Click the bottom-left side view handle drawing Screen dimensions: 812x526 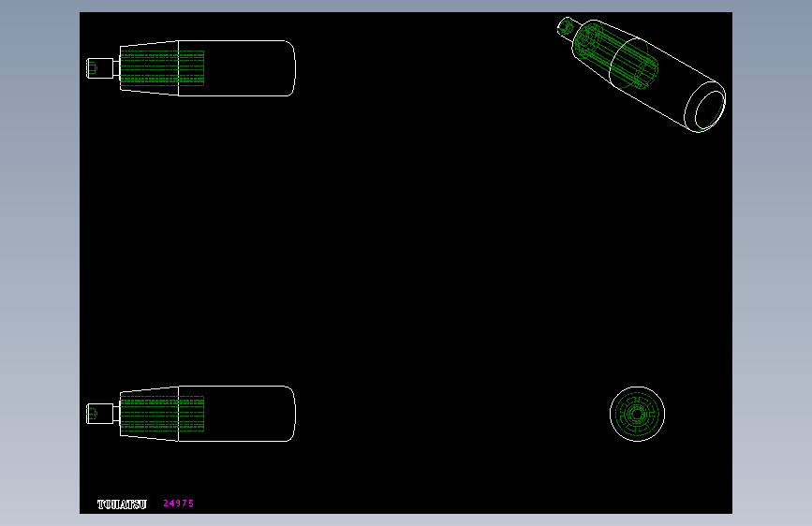click(190, 414)
